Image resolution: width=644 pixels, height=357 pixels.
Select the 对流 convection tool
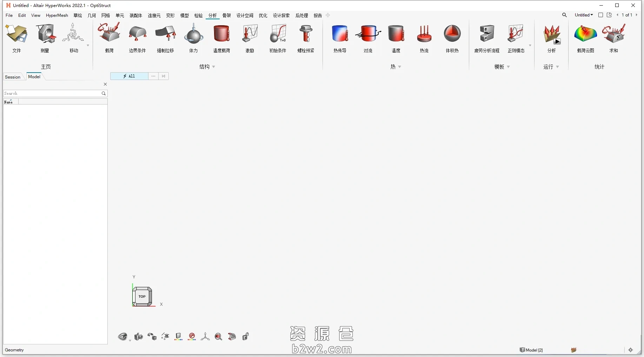(x=368, y=34)
